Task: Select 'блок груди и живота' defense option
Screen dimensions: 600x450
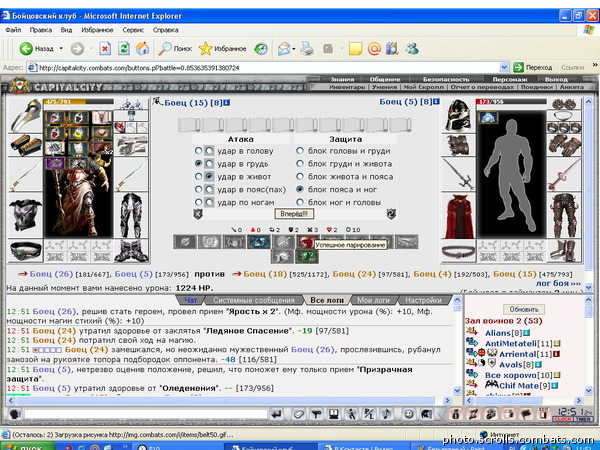Action: point(300,164)
